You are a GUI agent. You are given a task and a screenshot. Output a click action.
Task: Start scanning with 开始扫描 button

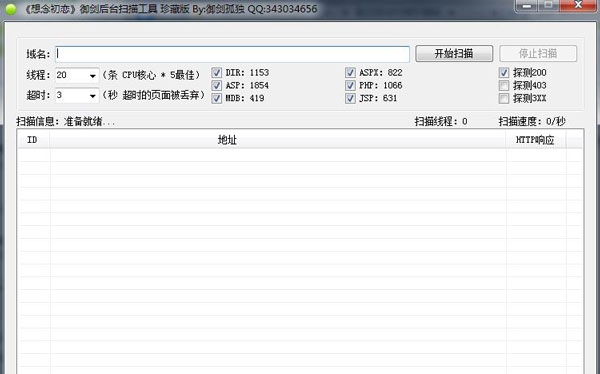click(454, 54)
